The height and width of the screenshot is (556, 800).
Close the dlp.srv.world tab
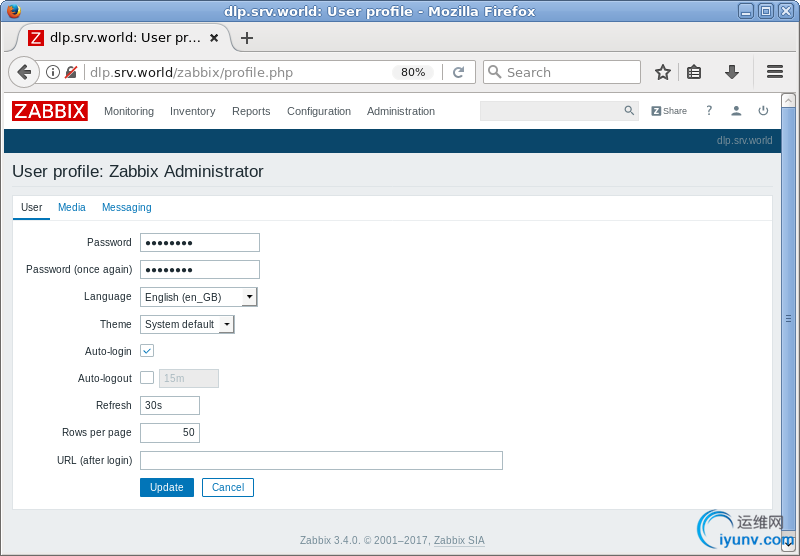pos(214,38)
